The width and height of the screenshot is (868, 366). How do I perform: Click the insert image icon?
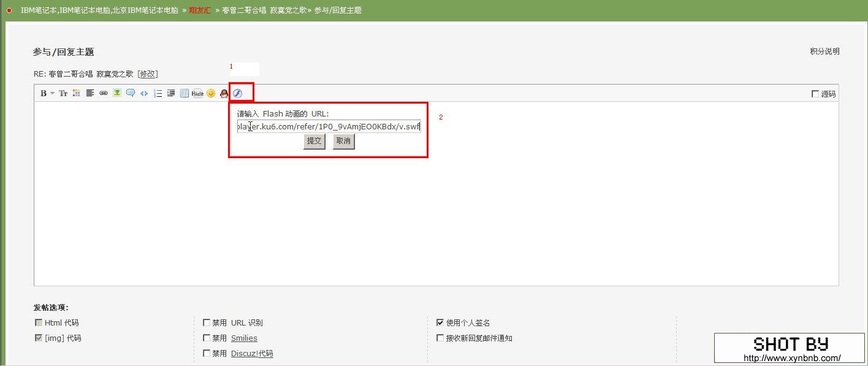pos(116,93)
